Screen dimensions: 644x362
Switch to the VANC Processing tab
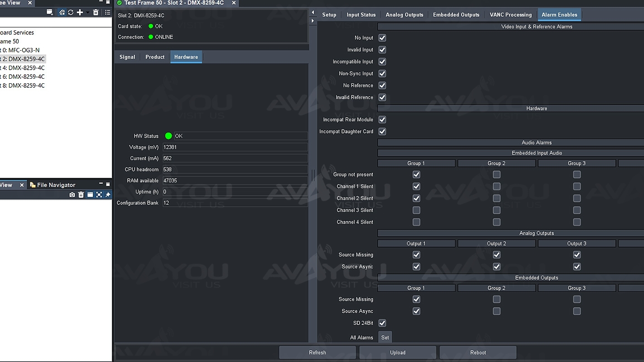(x=510, y=15)
